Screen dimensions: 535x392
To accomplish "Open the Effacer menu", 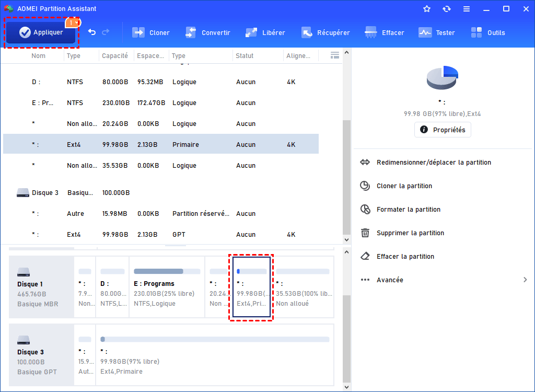I will click(x=385, y=33).
